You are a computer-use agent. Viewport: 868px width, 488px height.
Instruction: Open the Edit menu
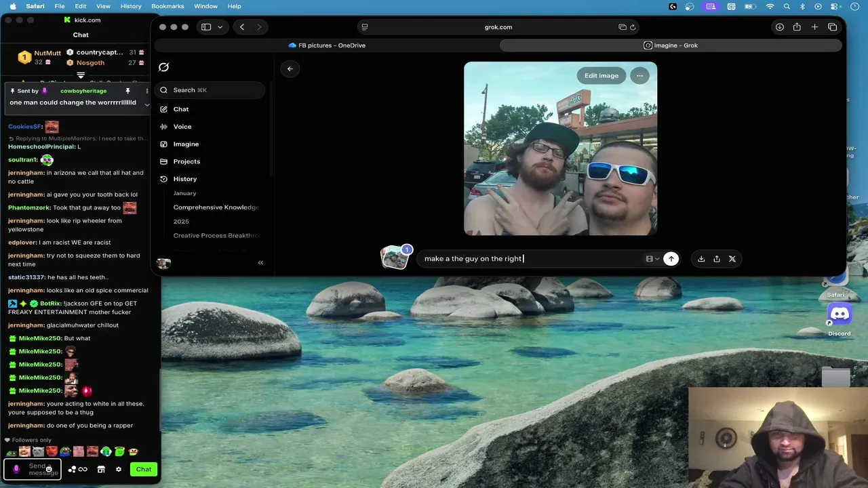pyautogui.click(x=81, y=6)
